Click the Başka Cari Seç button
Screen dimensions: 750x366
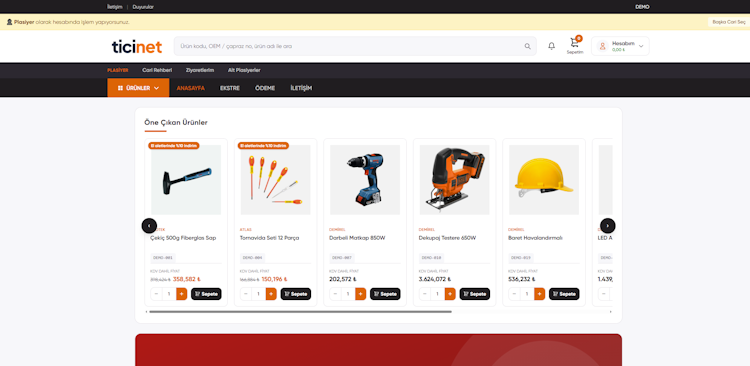(x=729, y=22)
